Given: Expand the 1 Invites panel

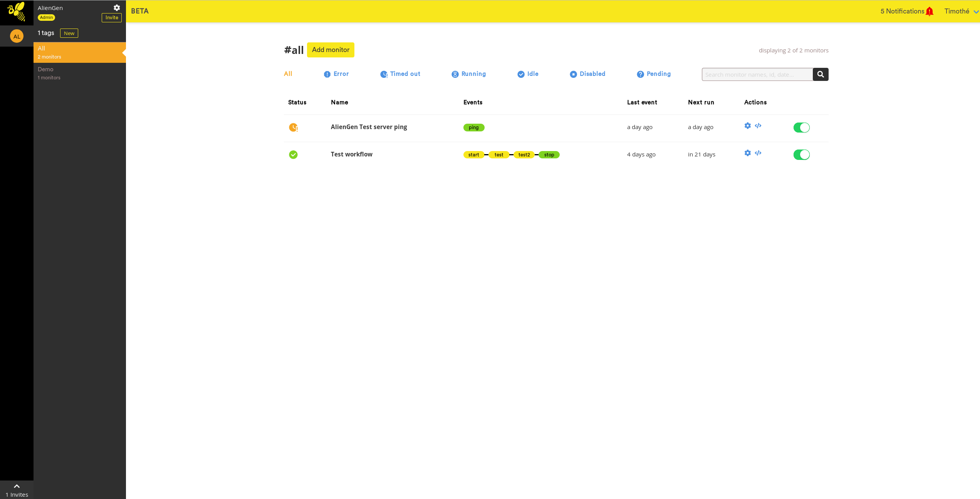Looking at the screenshot, I should tap(17, 490).
